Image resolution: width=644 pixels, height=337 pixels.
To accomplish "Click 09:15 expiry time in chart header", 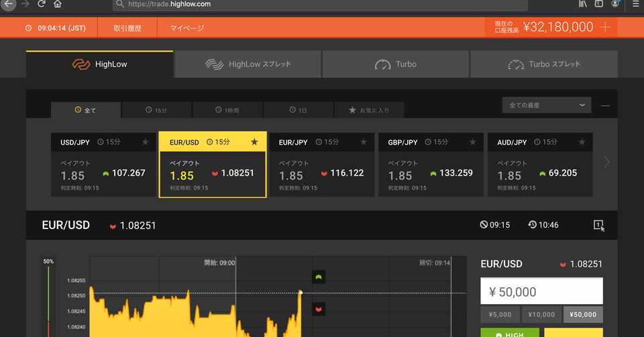I will [495, 224].
